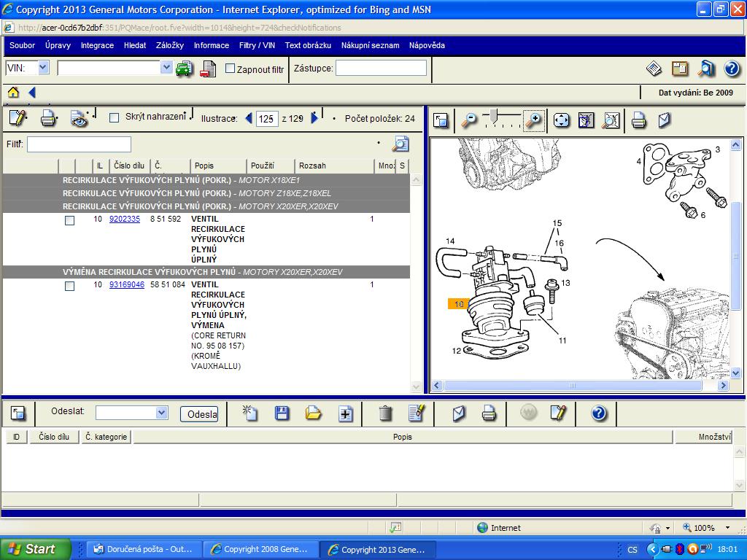Go to the next illustration arrow
The width and height of the screenshot is (747, 560).
point(315,118)
